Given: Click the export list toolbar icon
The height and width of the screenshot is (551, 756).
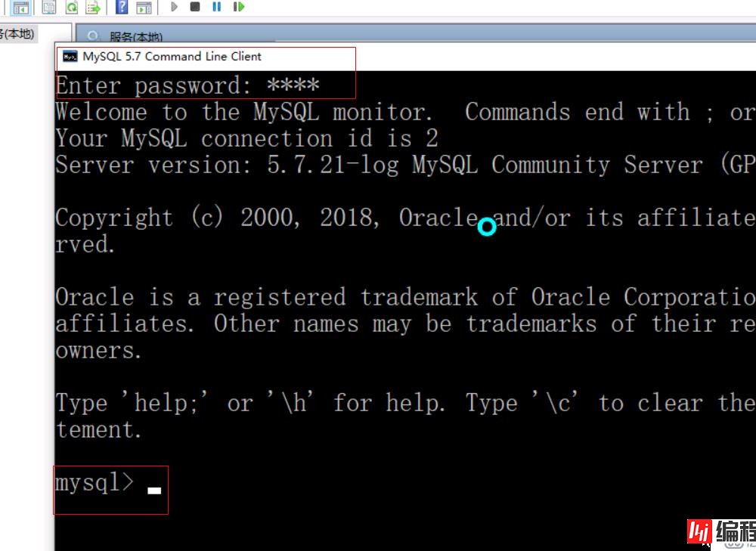Looking at the screenshot, I should point(91,8).
